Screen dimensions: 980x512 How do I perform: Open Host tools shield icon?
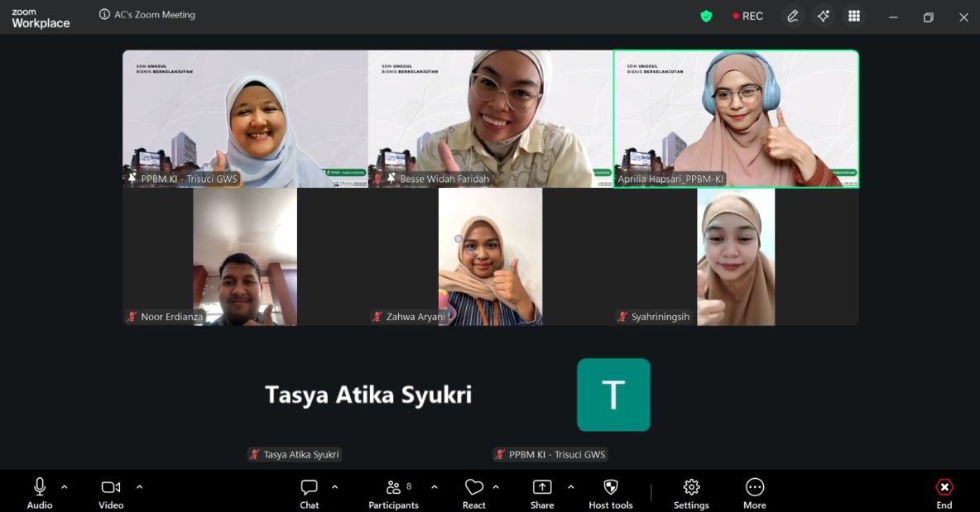(x=610, y=488)
